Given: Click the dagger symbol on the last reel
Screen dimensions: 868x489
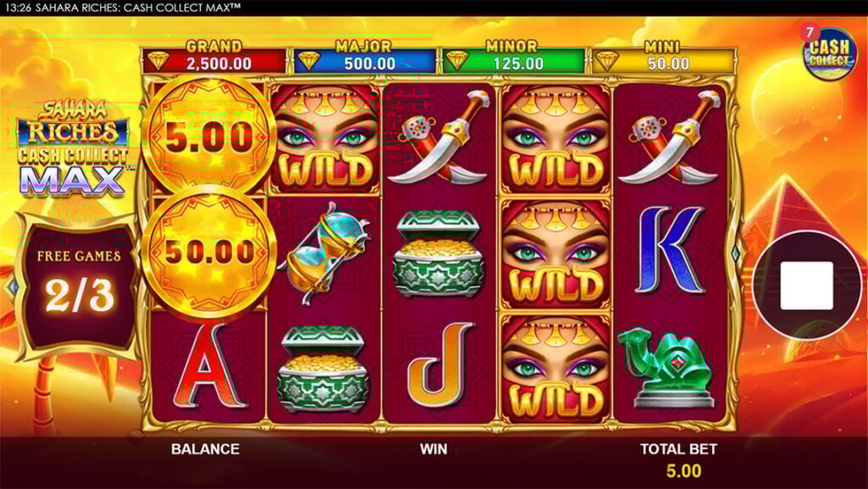Looking at the screenshot, I should coord(670,136).
